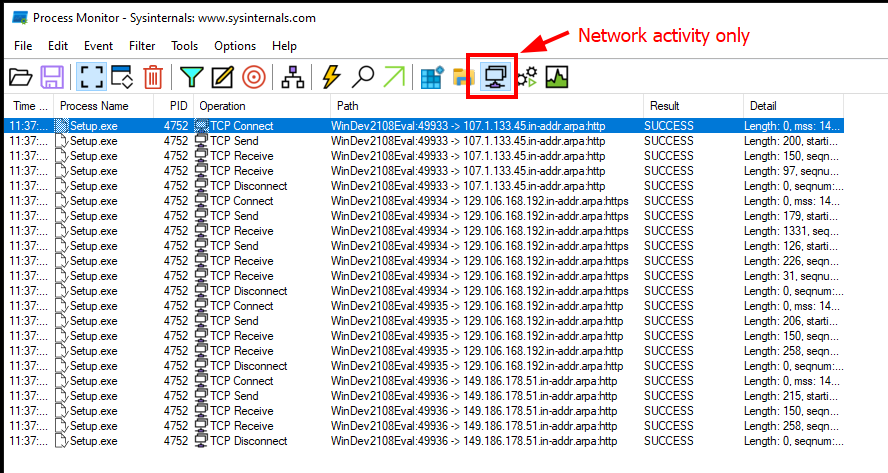This screenshot has height=473, width=888.
Task: Toggle Show Network Activity icon
Action: coord(494,77)
